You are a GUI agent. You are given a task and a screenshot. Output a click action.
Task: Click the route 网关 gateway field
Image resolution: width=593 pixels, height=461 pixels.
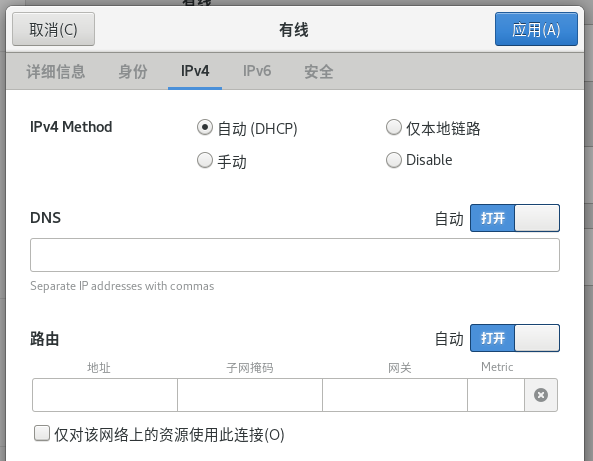coord(395,395)
